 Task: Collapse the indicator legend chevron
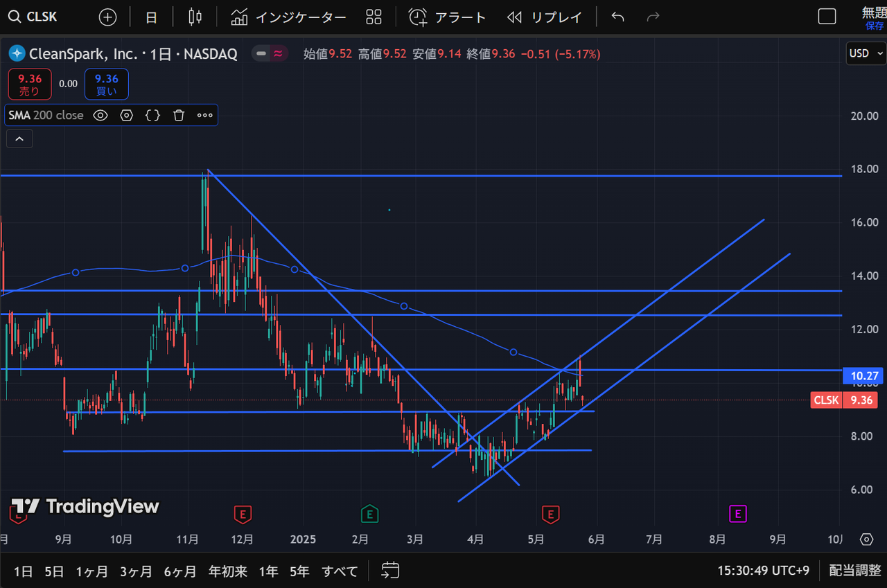[19, 139]
